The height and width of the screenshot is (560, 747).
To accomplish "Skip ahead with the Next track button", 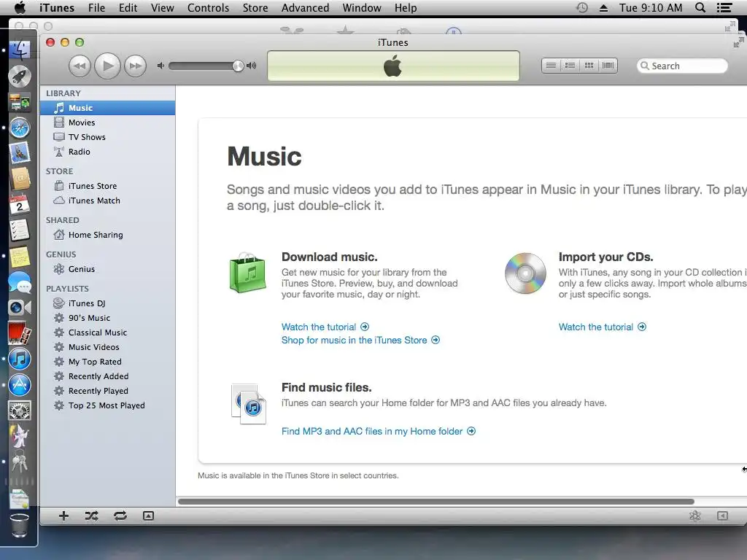I will coord(135,66).
